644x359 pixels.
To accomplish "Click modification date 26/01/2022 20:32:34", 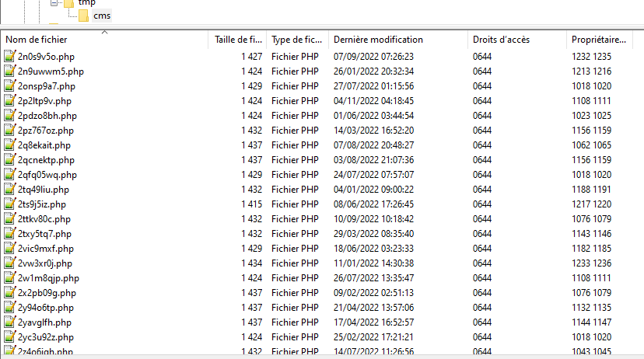I will [373, 71].
